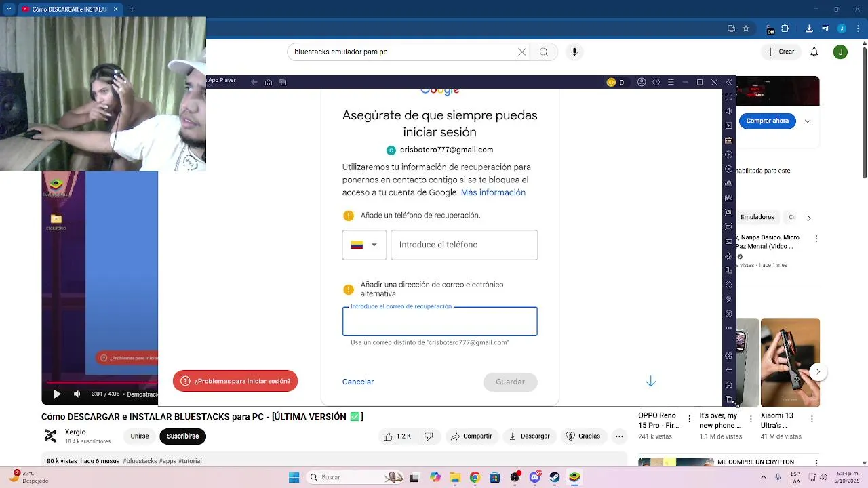This screenshot has width=868, height=488.
Task: Click Comprar ahora button
Action: (x=768, y=121)
